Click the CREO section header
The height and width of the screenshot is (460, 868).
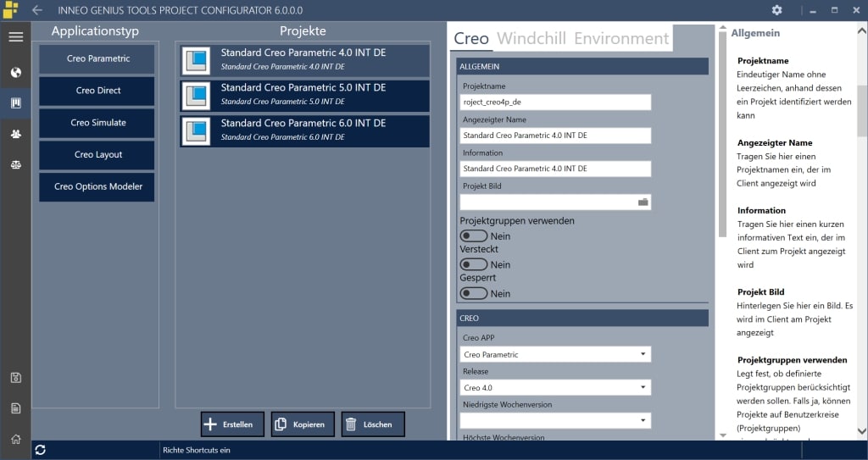point(582,319)
